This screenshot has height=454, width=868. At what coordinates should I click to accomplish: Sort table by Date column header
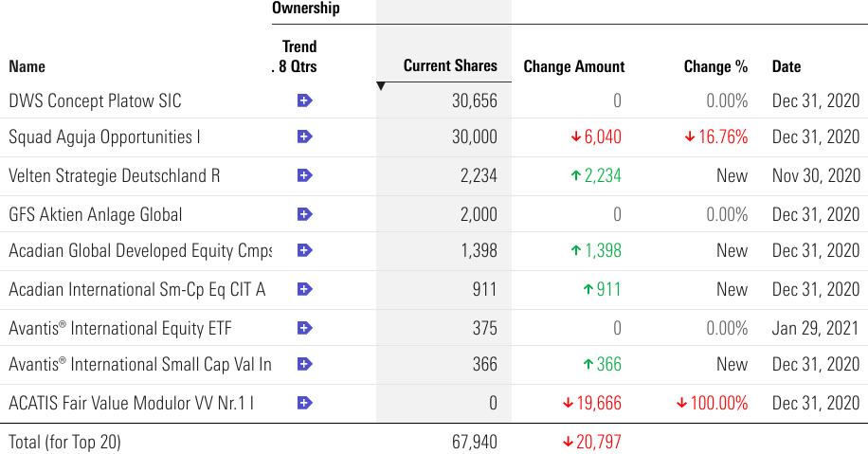(787, 66)
